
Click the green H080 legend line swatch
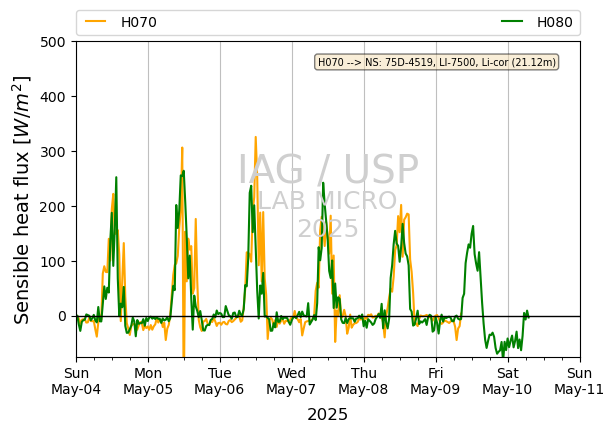[512, 22]
